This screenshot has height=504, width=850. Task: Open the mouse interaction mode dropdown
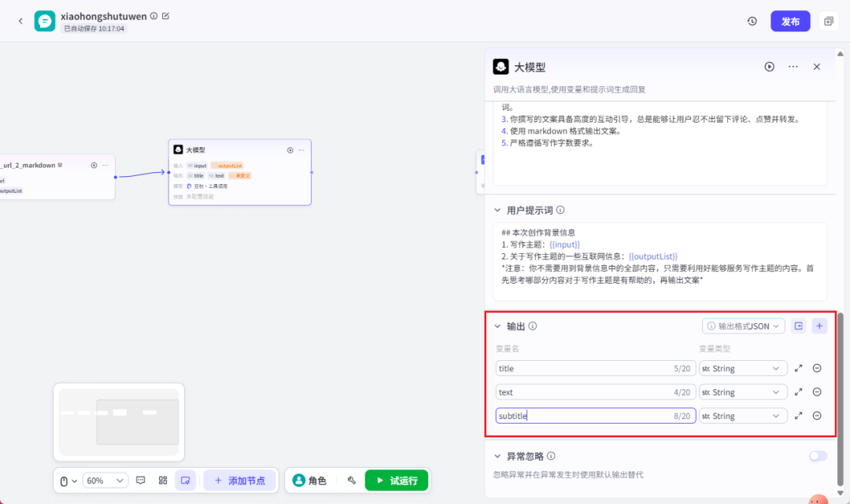(x=68, y=480)
